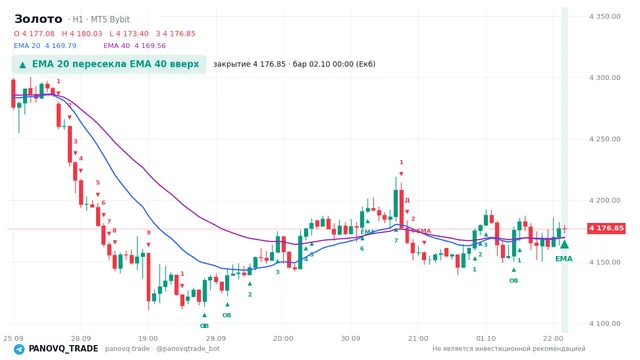Click the red 4 176.85 current price tag

pyautogui.click(x=606, y=228)
